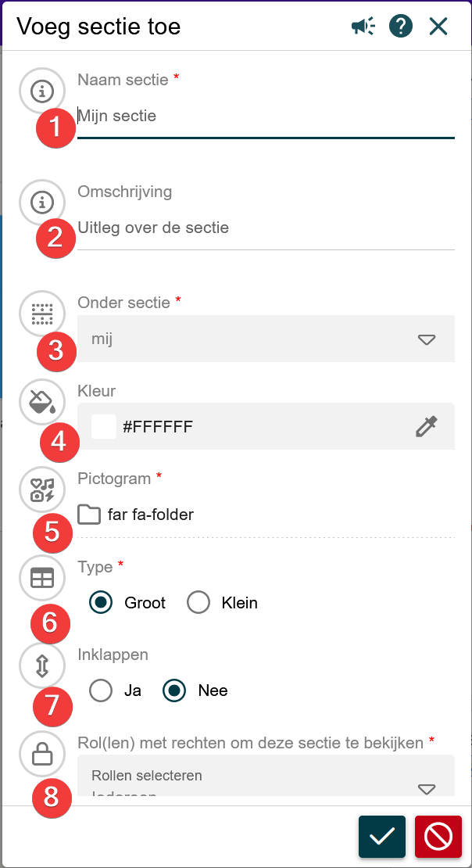
Task: Confirm with the checkmark save button
Action: pos(382,837)
